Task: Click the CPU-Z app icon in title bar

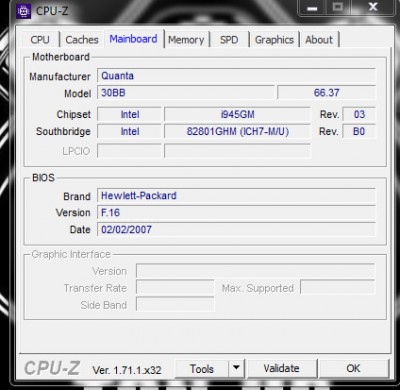Action: click(x=24, y=11)
